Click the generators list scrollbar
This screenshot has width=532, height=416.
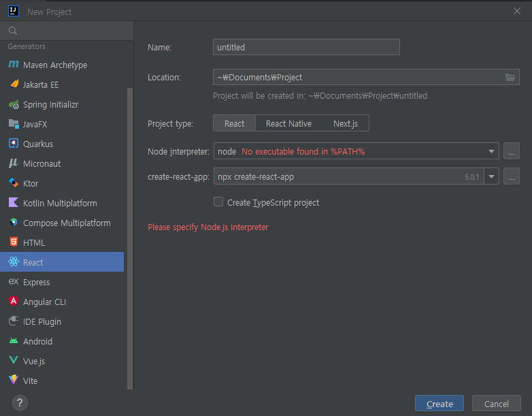pos(130,238)
